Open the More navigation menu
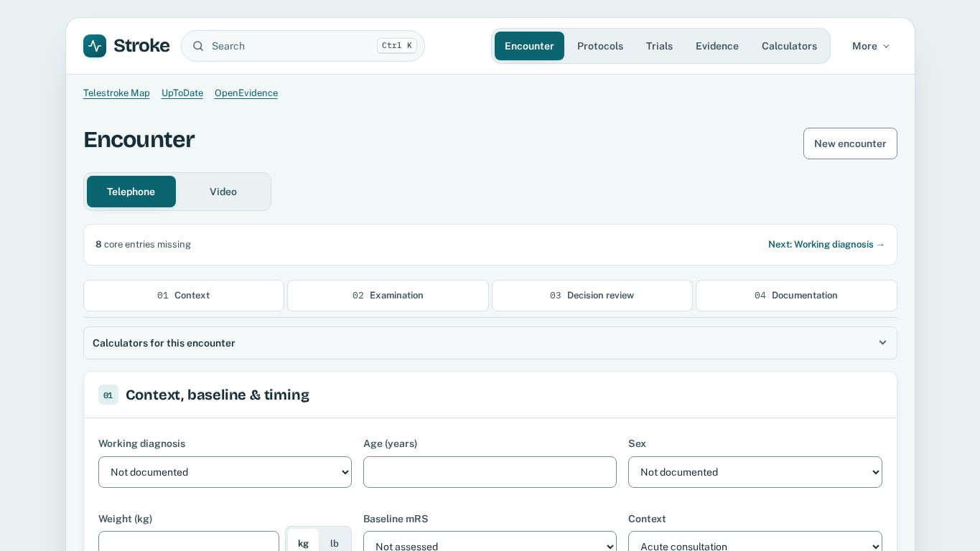The width and height of the screenshot is (980, 551). tap(871, 46)
